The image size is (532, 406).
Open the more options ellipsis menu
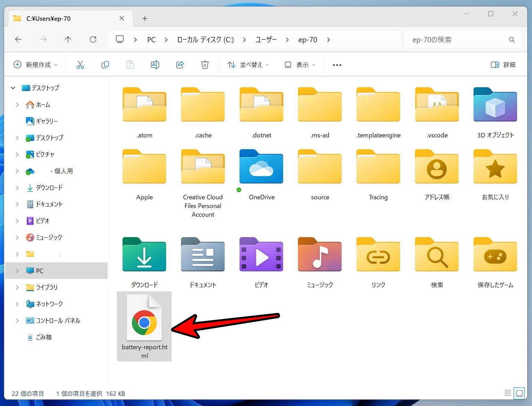point(337,65)
